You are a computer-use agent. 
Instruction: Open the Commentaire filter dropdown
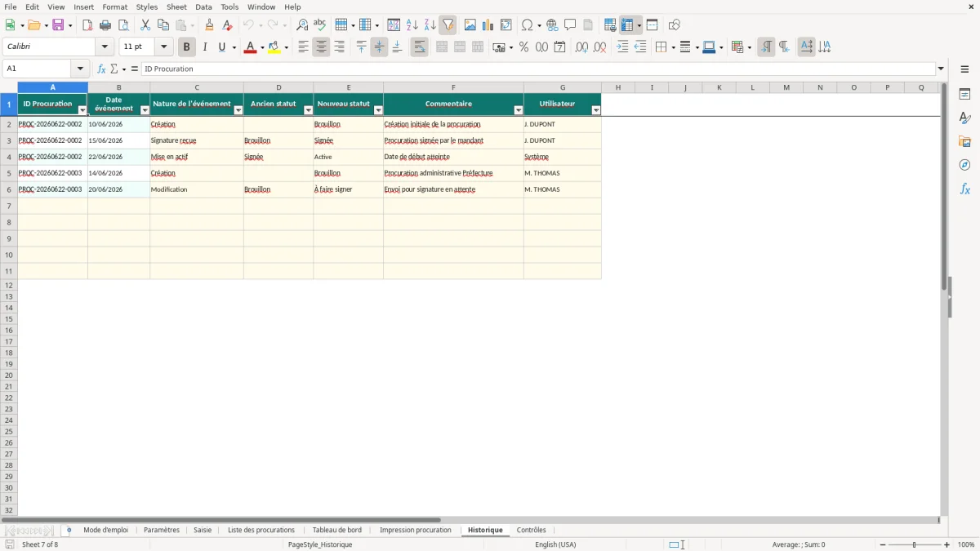pos(519,110)
